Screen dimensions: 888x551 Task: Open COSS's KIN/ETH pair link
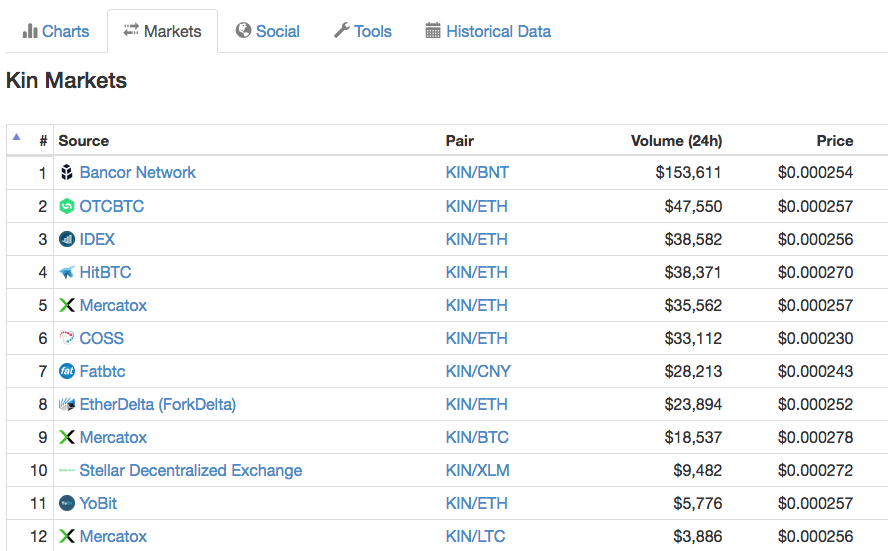coord(477,338)
